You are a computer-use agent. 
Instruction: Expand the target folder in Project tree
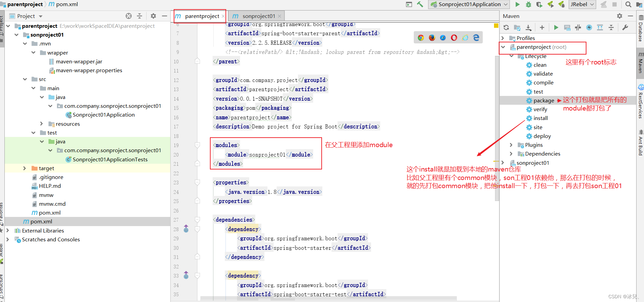tap(24, 168)
